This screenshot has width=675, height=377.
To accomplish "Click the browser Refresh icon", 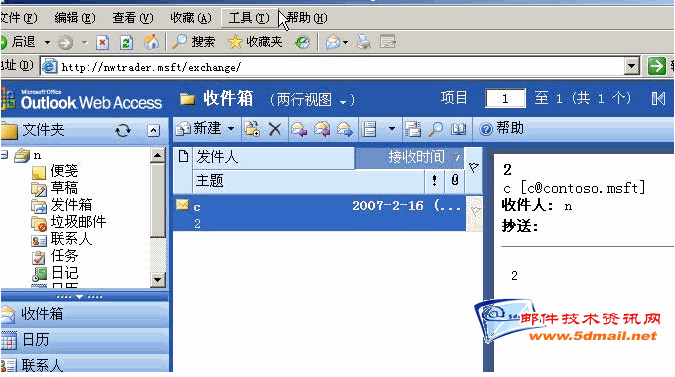I will [126, 42].
